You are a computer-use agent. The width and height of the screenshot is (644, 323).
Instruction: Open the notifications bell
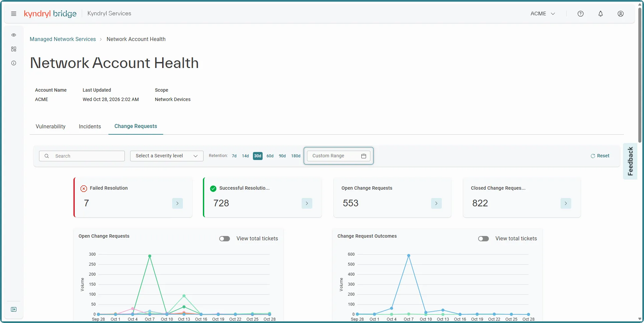pyautogui.click(x=601, y=14)
